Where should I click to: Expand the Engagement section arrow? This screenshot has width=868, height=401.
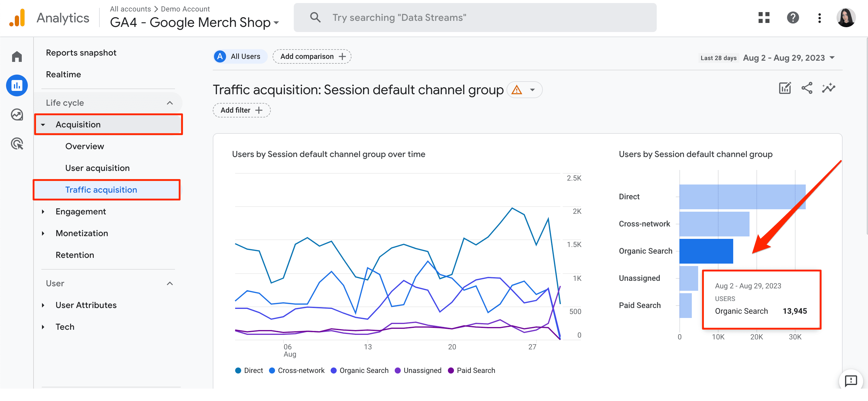43,211
